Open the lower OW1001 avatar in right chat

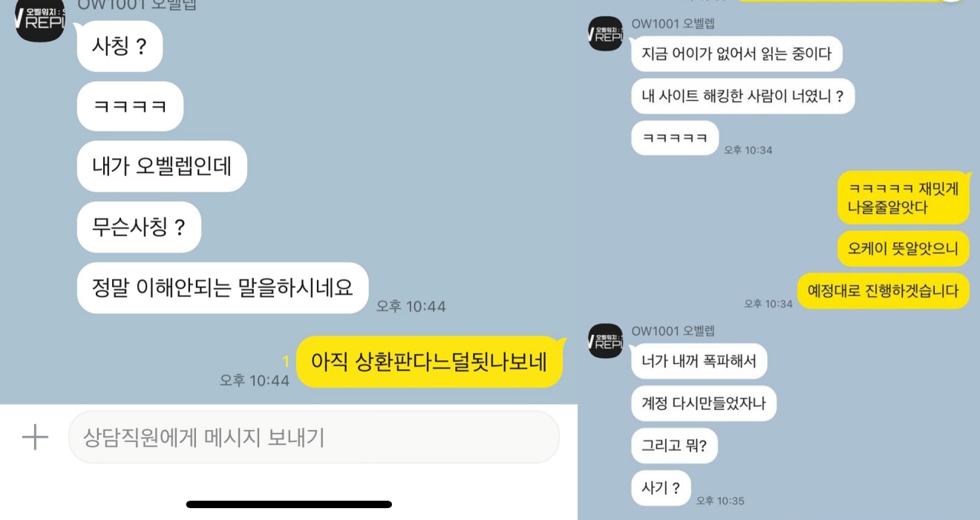[x=605, y=341]
